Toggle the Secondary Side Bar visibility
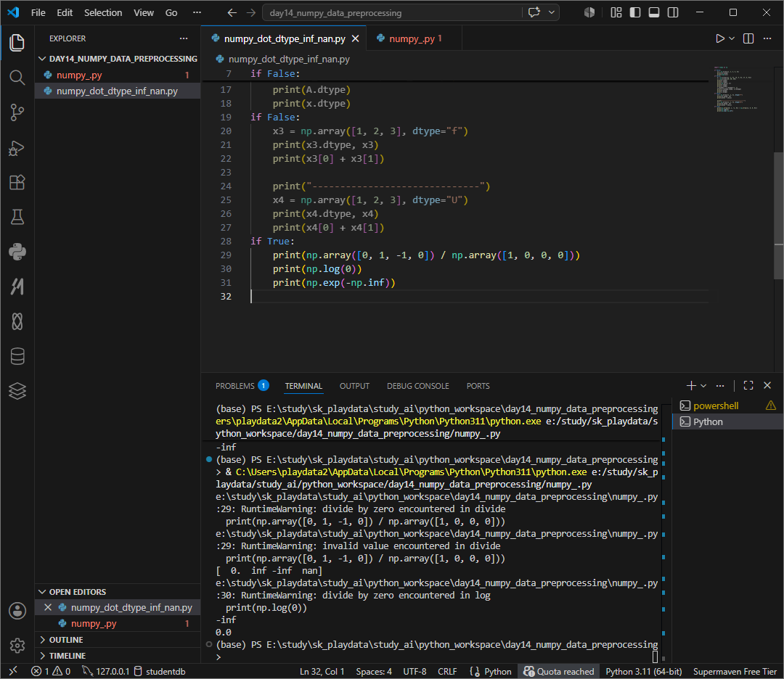 click(673, 12)
